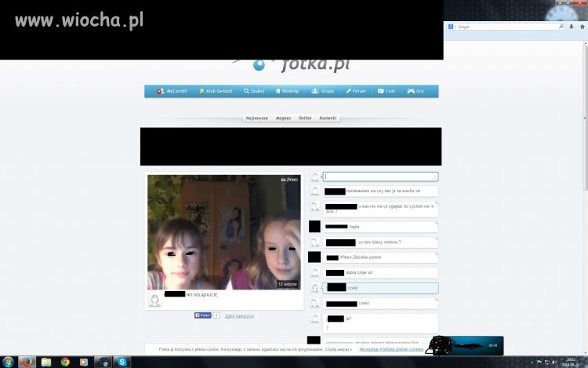The width and height of the screenshot is (588, 368).
Task: Click the Google search box in the browser
Action: tap(507, 27)
